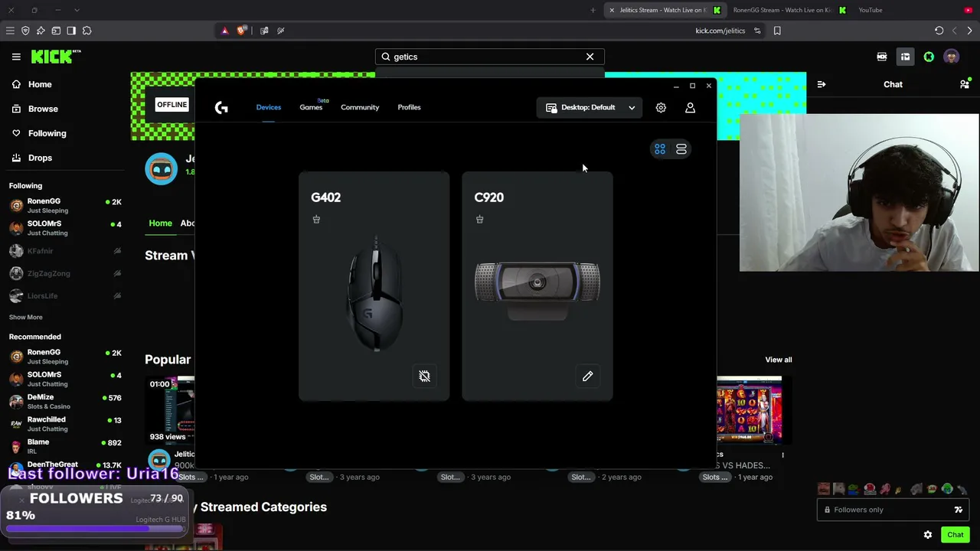Open site settings icon beside the URL
Screen dimensions: 980x551
757,31
